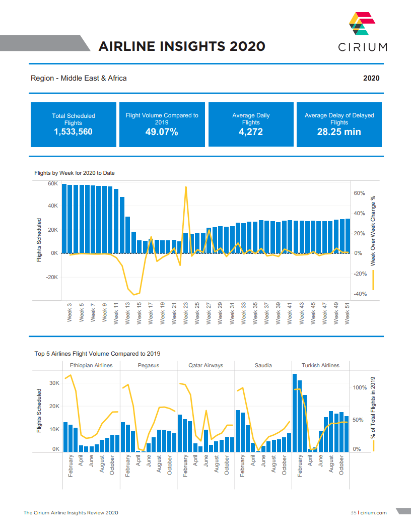The width and height of the screenshot is (411, 532).
Task: Select the Week Over Week Change % axis label
Action: click(373, 231)
